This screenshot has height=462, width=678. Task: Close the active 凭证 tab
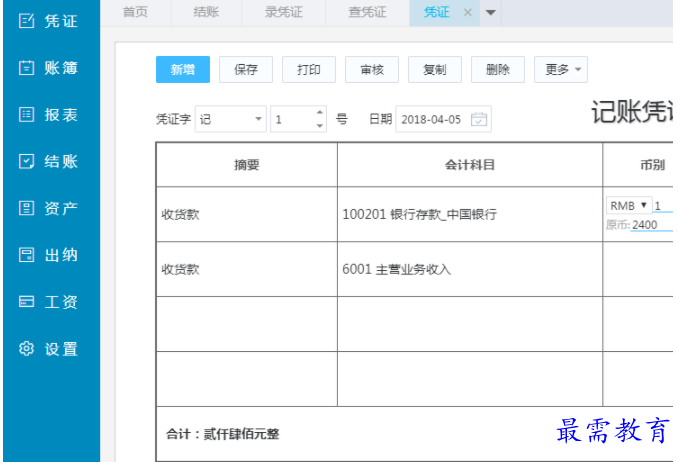coord(467,13)
